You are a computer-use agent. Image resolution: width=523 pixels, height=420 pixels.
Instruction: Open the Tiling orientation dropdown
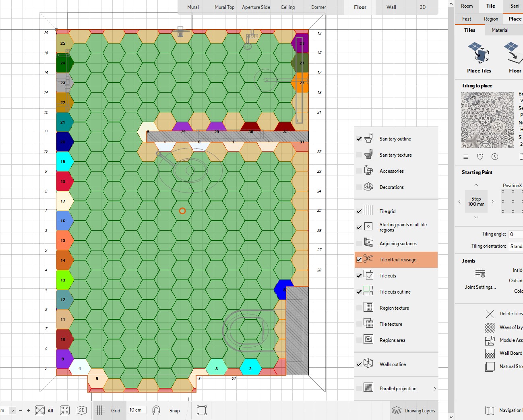click(x=516, y=246)
